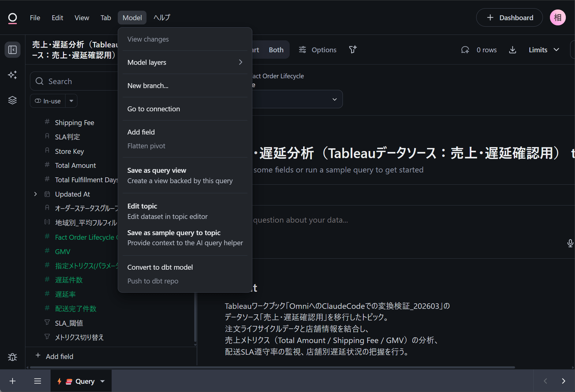Click the horizontal scrollbar
This screenshot has width=575, height=392.
272,367
